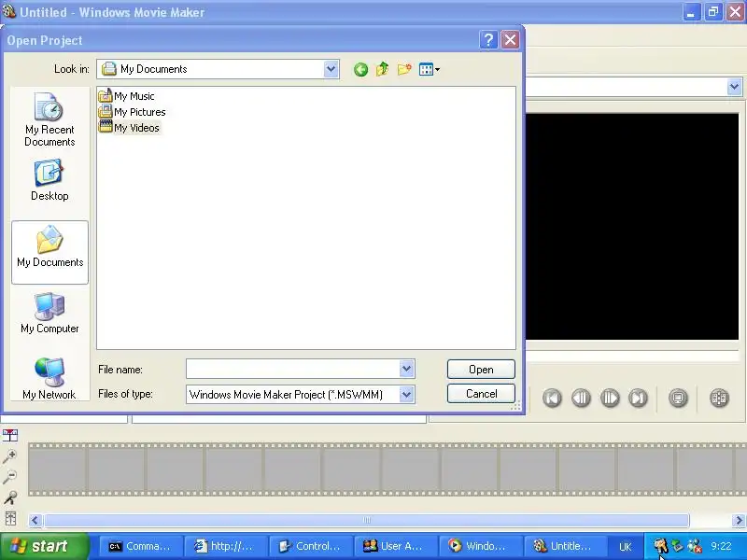Click the Open button
The width and height of the screenshot is (747, 560).
pos(481,369)
